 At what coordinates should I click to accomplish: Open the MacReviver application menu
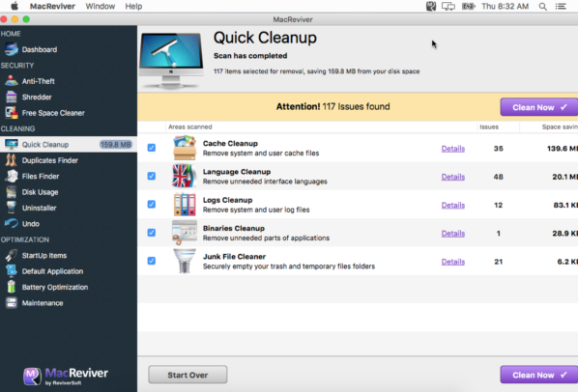coord(52,6)
